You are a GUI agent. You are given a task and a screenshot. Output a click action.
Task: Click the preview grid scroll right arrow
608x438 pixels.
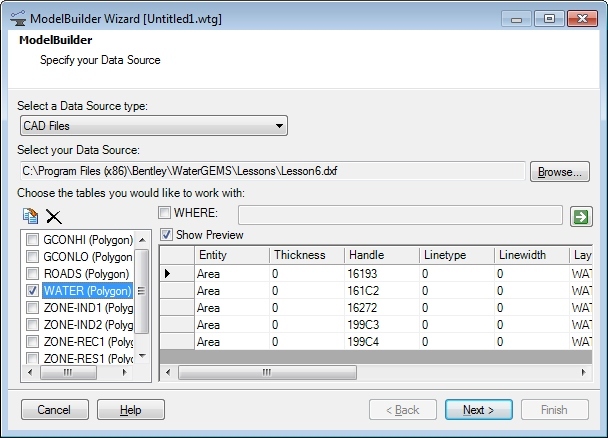[584, 372]
